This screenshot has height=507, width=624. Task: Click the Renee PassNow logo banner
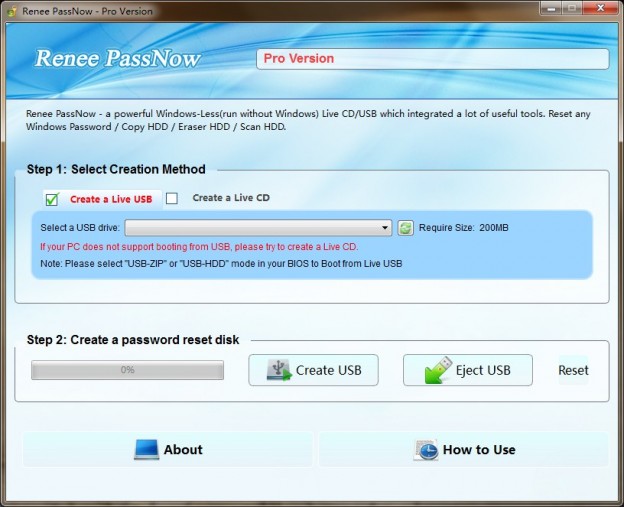[x=118, y=58]
